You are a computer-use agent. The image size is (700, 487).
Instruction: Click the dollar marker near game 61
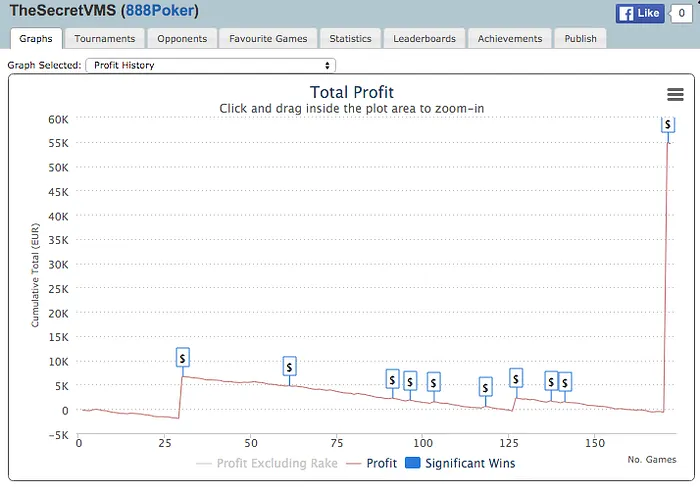(x=289, y=367)
